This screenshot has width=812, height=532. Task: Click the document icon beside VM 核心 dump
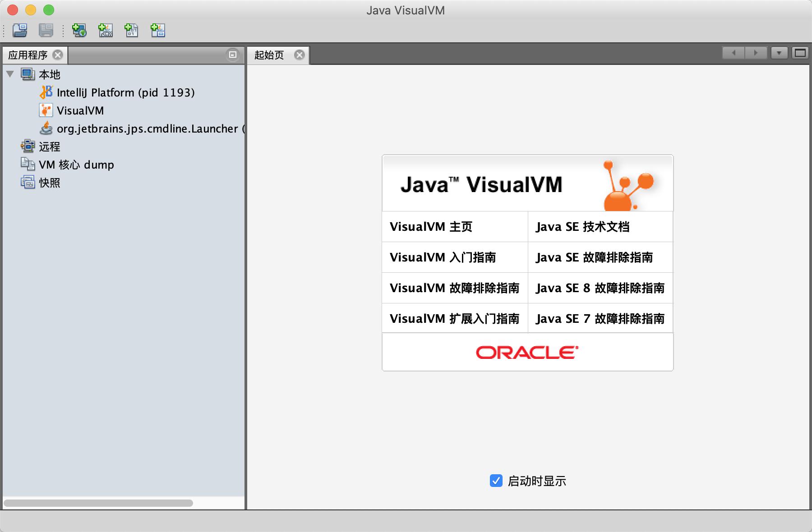click(28, 165)
